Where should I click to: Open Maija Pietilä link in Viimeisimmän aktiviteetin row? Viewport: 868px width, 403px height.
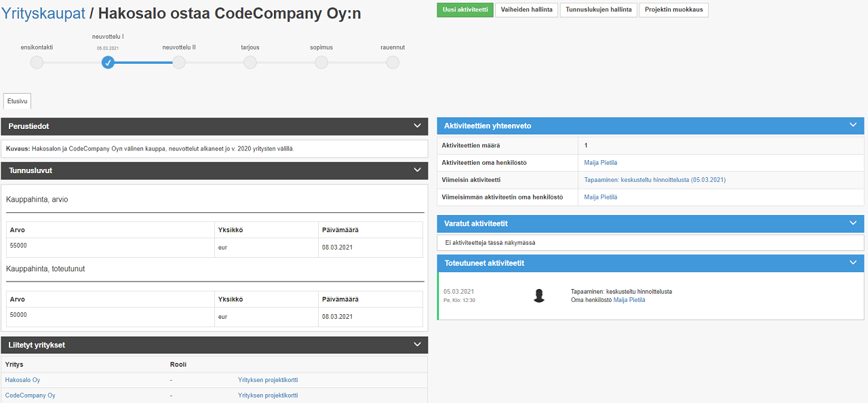[601, 197]
